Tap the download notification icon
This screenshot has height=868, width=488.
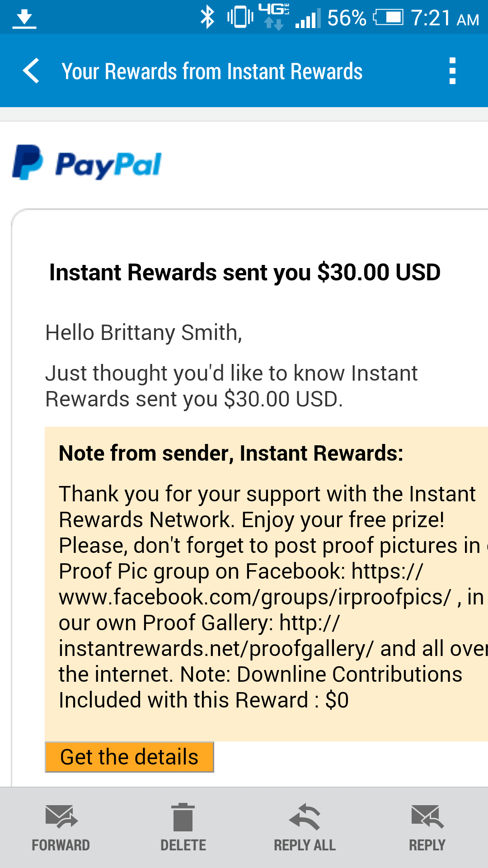point(24,19)
